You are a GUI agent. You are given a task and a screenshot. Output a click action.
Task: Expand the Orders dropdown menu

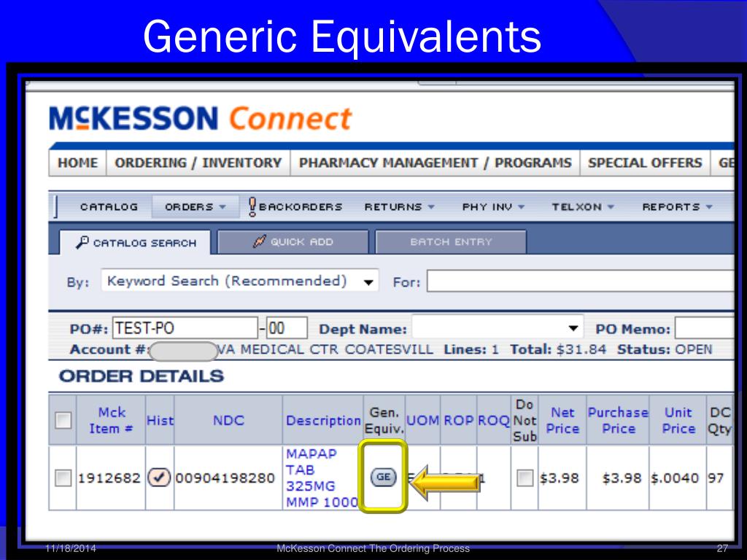coord(196,207)
